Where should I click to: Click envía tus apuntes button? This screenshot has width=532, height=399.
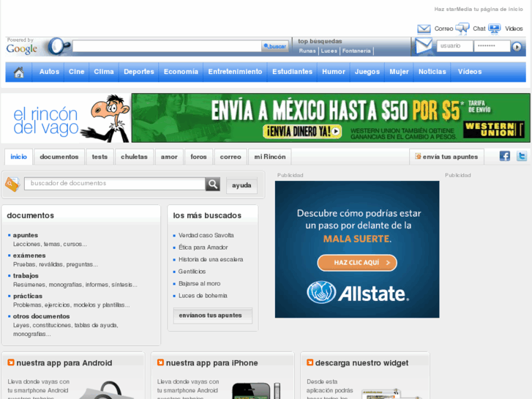pyautogui.click(x=446, y=157)
